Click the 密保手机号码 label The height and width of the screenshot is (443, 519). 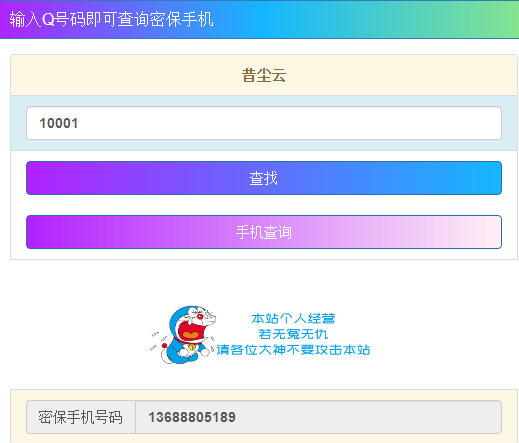[x=81, y=417]
